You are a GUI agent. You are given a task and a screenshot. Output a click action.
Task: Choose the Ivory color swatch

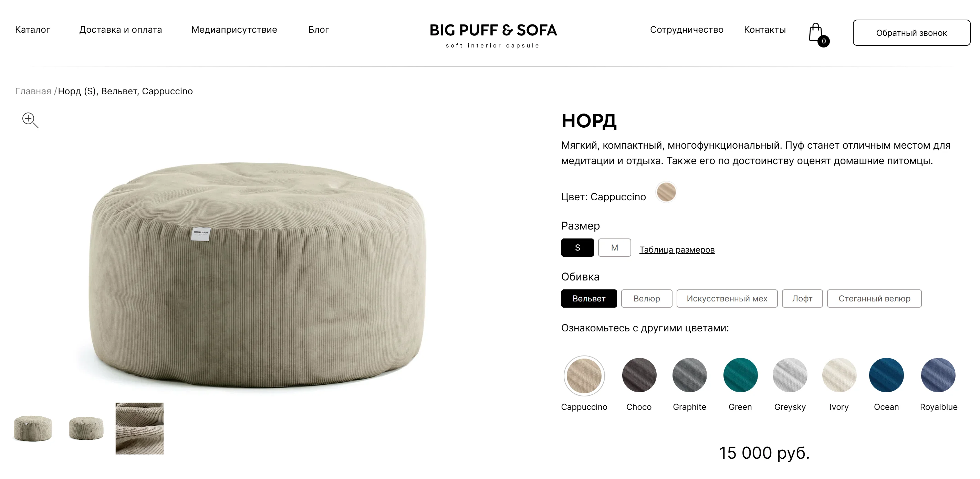pyautogui.click(x=839, y=375)
